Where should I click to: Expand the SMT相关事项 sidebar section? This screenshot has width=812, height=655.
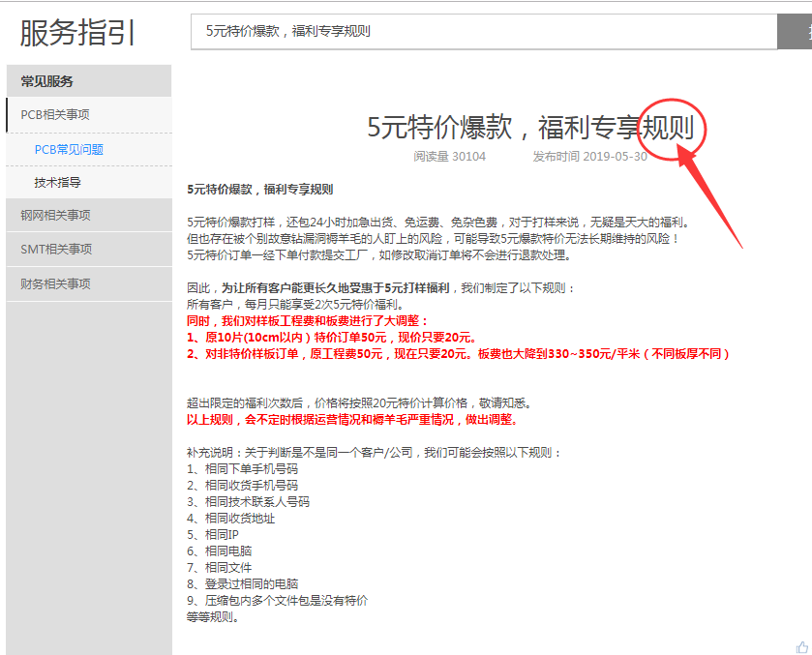(88, 249)
